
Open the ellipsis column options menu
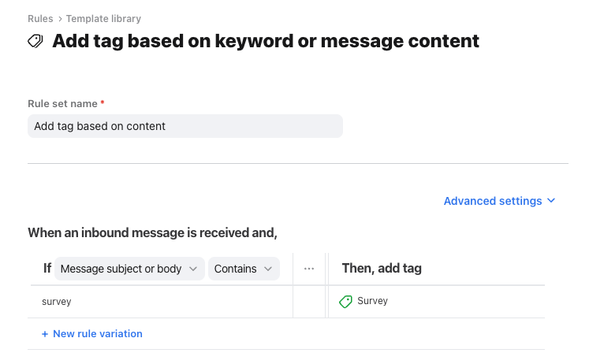coord(309,269)
